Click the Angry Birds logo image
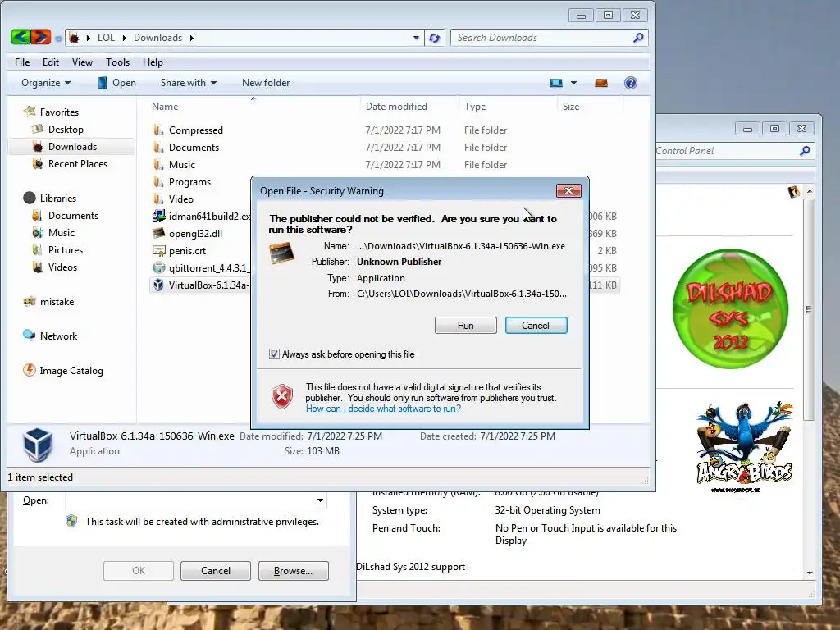 point(744,446)
